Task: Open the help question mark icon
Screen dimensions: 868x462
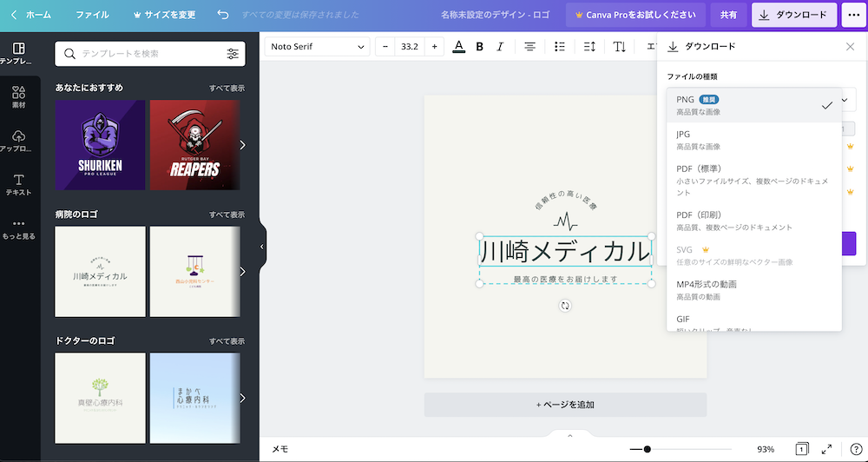Action: (x=855, y=449)
